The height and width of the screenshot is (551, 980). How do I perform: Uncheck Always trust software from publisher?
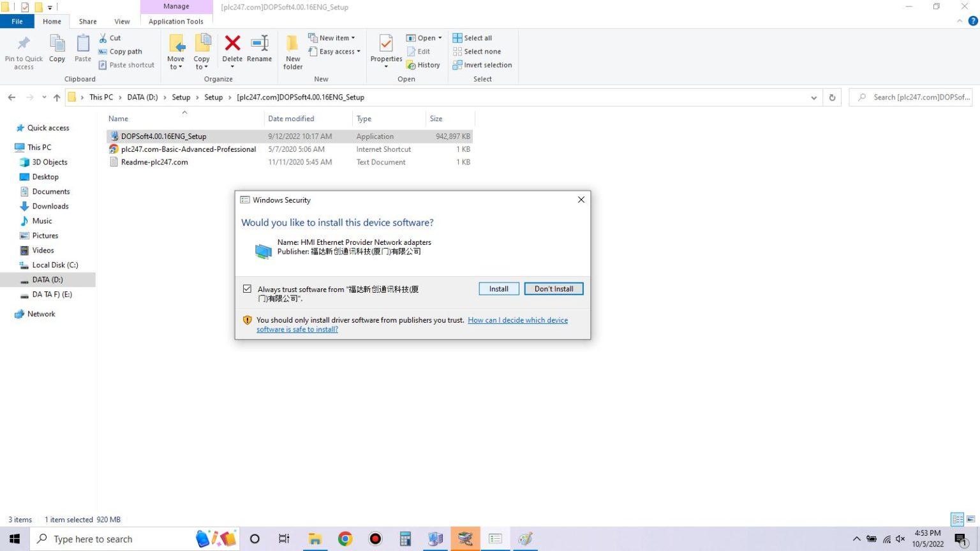(247, 289)
